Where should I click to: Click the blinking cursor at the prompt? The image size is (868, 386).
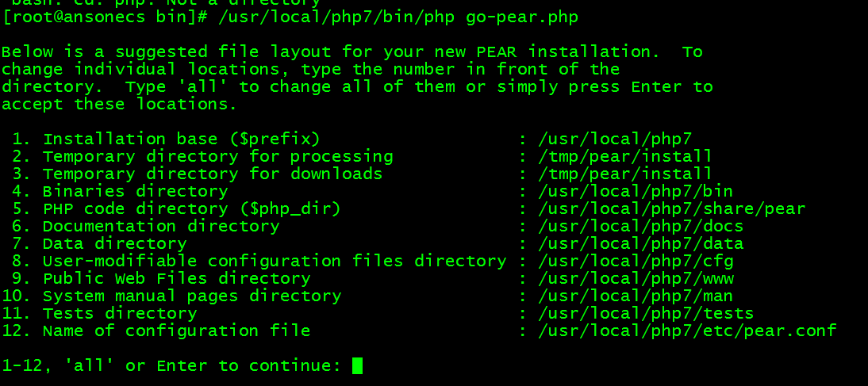[x=357, y=366]
